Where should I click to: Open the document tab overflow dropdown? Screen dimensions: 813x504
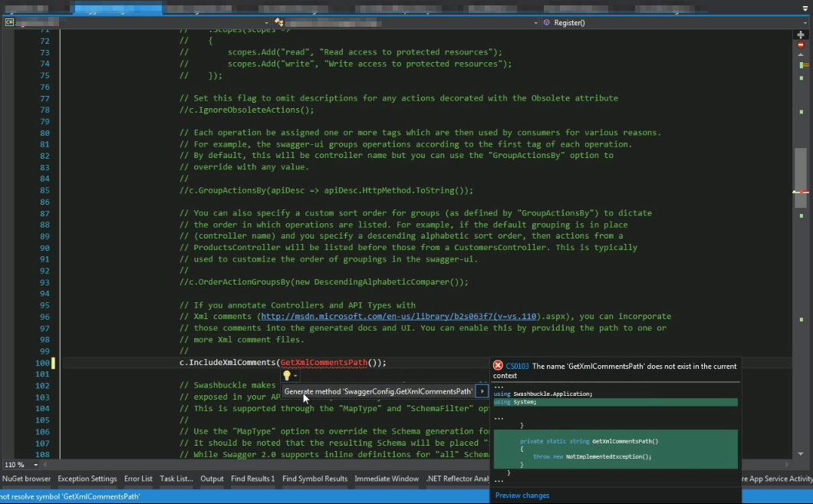805,8
